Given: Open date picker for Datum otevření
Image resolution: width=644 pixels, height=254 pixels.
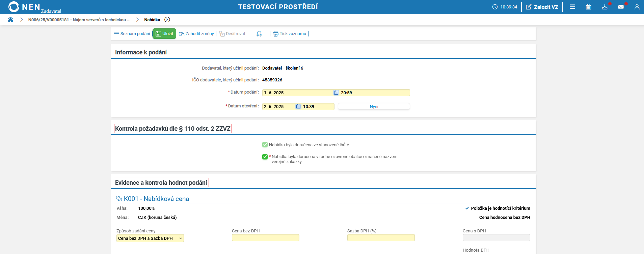Looking at the screenshot, I should 298,107.
